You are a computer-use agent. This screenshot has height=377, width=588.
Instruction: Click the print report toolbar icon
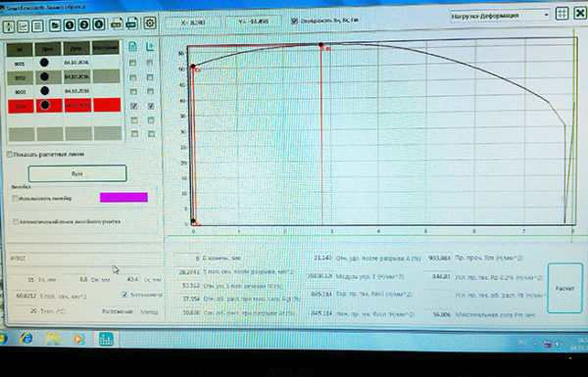click(x=131, y=24)
